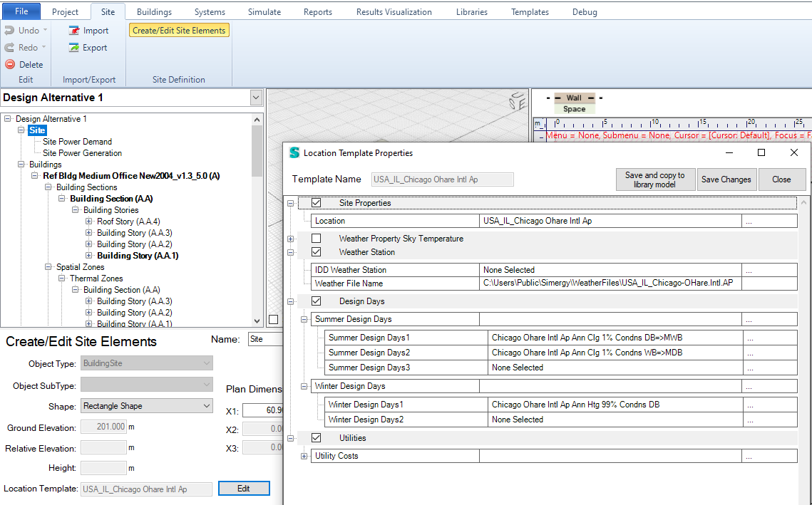
Task: Click the 3D view cube icon in viewport
Action: pyautogui.click(x=517, y=100)
